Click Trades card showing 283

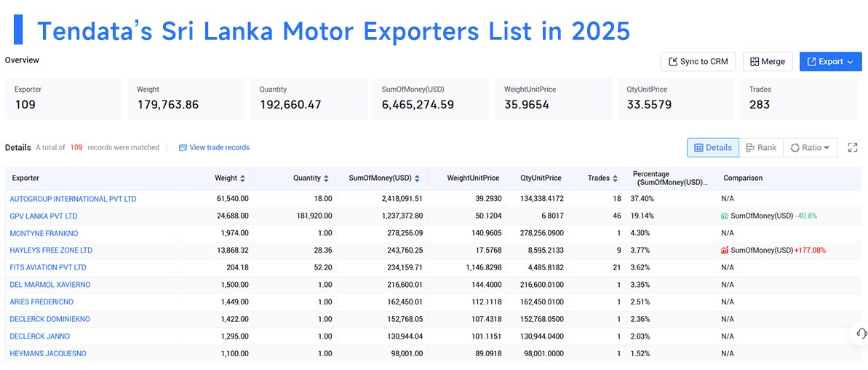(798, 98)
